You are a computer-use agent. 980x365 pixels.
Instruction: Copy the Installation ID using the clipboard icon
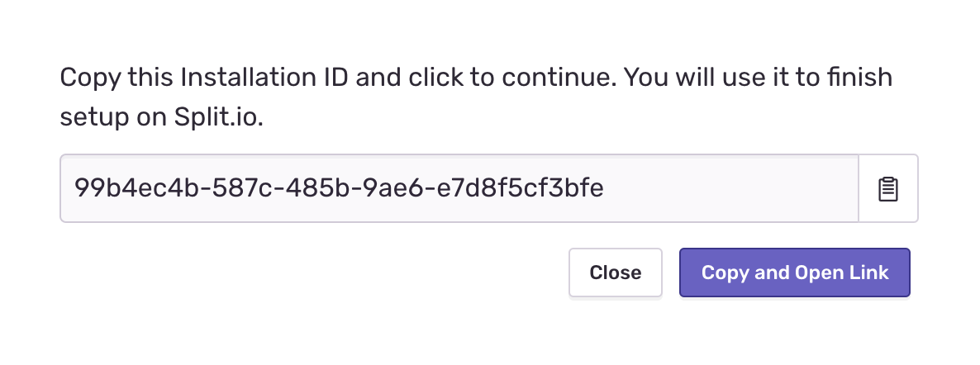[888, 189]
